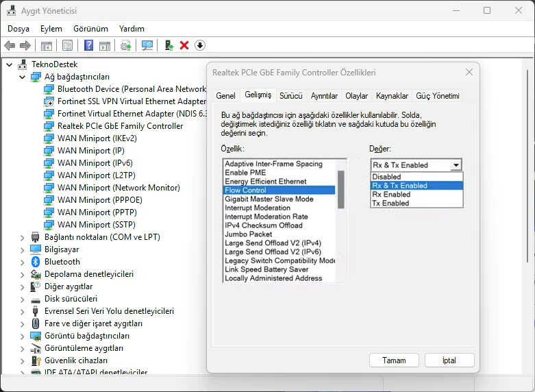Toggle the console tree toolbar icon
This screenshot has height=392, width=535.
[47, 45]
